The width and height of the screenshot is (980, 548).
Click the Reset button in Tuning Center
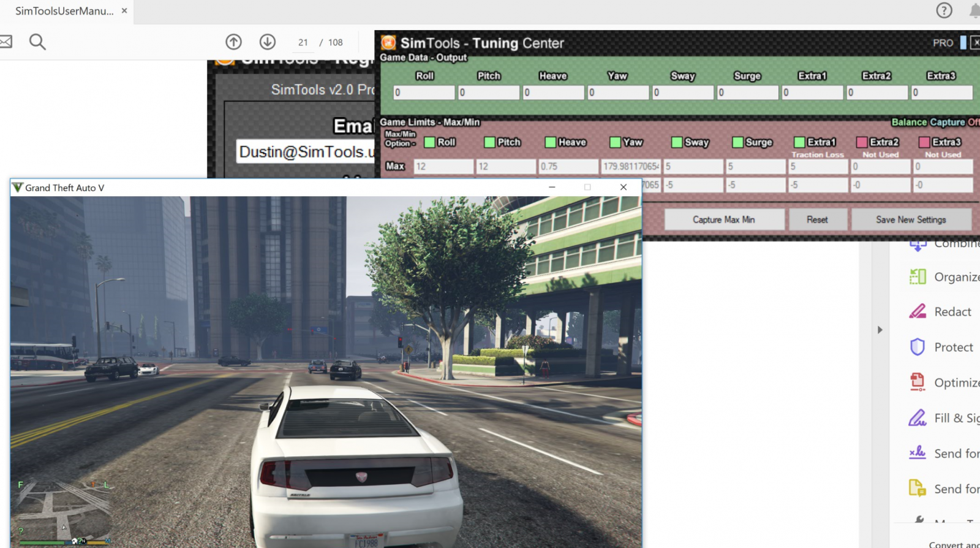click(817, 219)
